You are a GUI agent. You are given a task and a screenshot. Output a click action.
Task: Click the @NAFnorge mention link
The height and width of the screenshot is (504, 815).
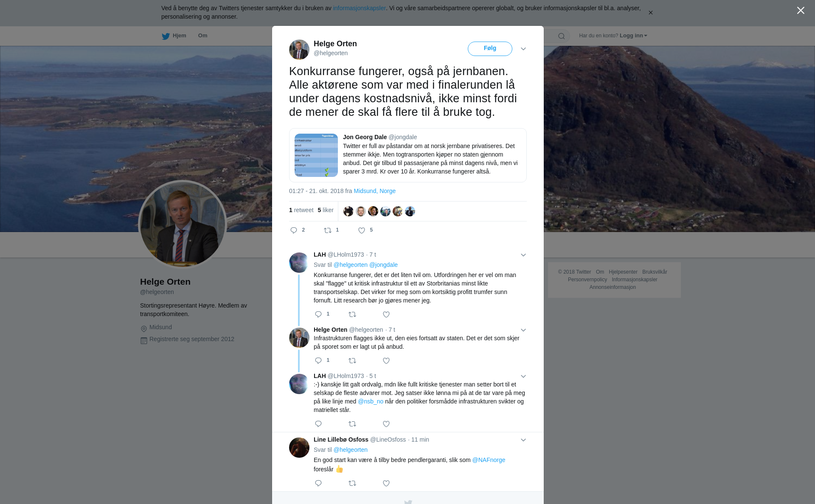[x=489, y=460]
